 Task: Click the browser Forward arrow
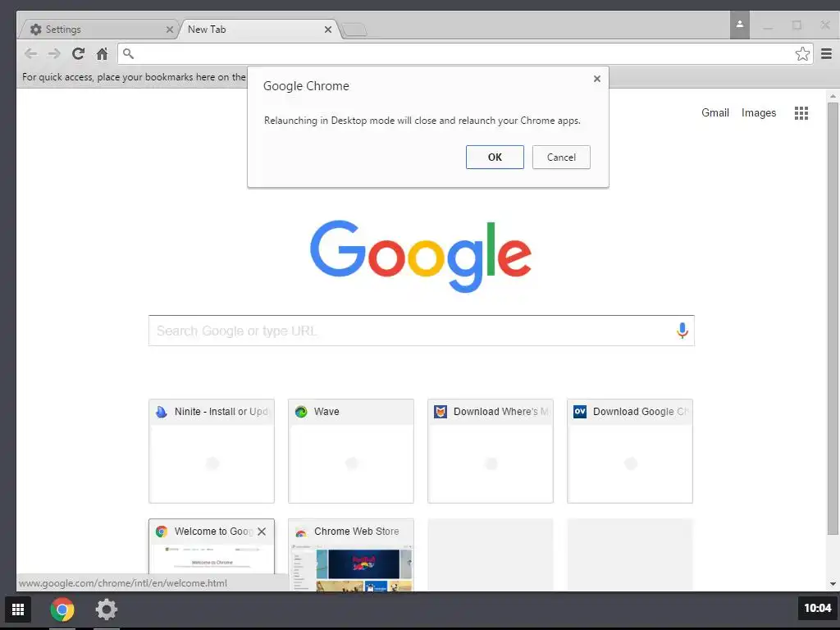pos(54,53)
